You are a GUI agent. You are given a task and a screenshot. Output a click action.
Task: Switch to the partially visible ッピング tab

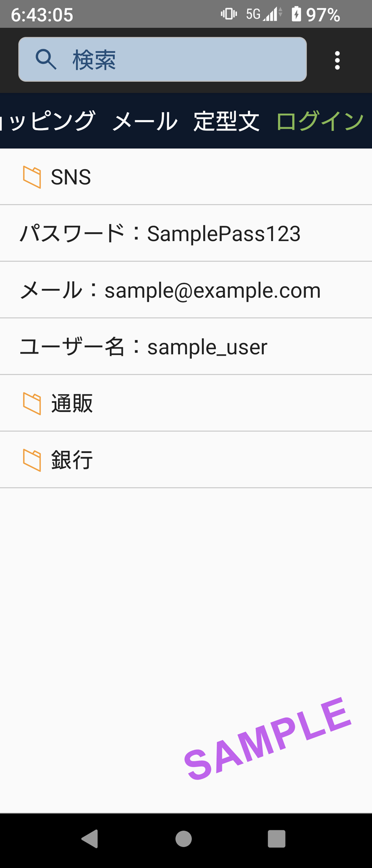tap(47, 121)
